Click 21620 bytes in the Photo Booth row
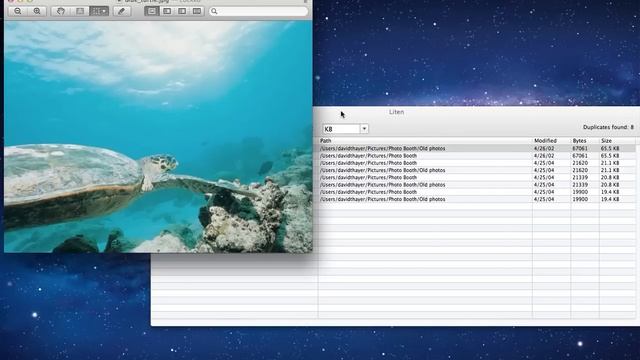This screenshot has width=640, height=360. coord(580,163)
